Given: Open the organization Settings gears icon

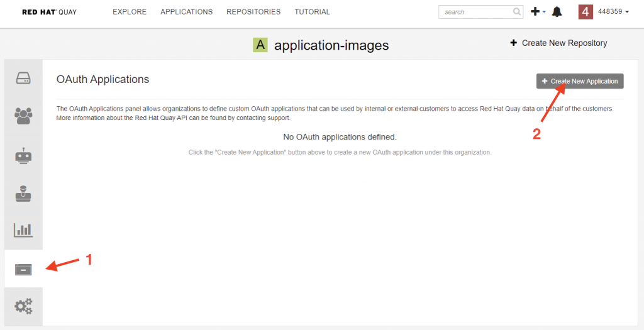Looking at the screenshot, I should 23,306.
